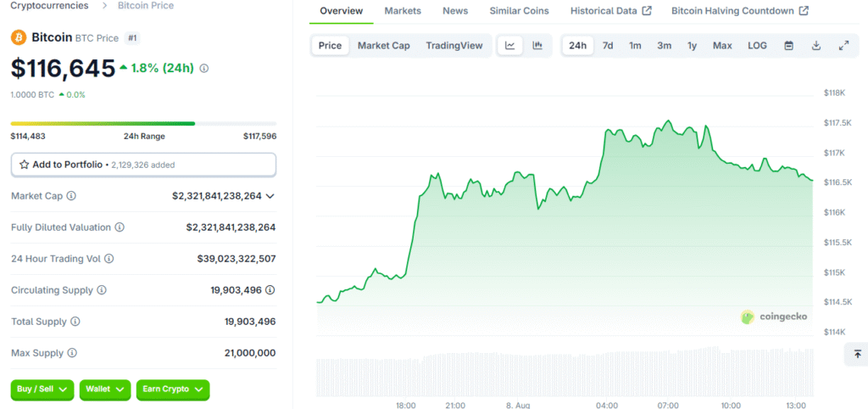Click the info icon beside 24h change
The height and width of the screenshot is (409, 868).
[x=204, y=68]
